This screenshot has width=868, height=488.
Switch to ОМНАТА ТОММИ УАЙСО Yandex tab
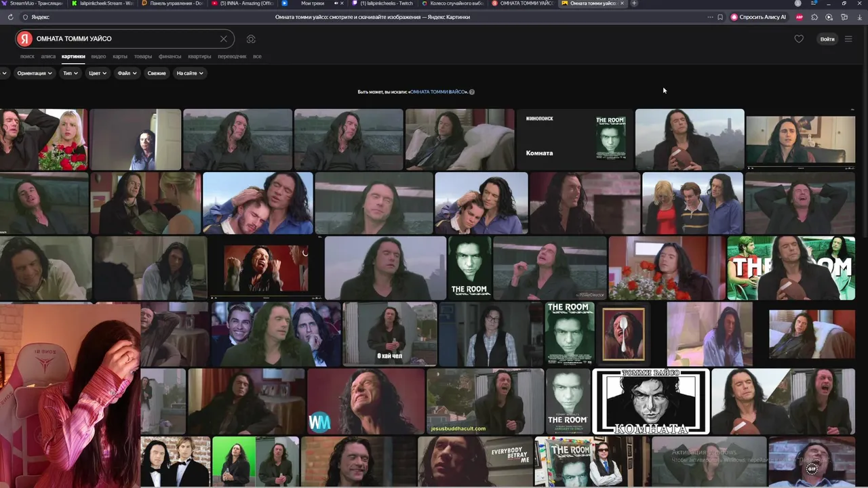tap(522, 3)
